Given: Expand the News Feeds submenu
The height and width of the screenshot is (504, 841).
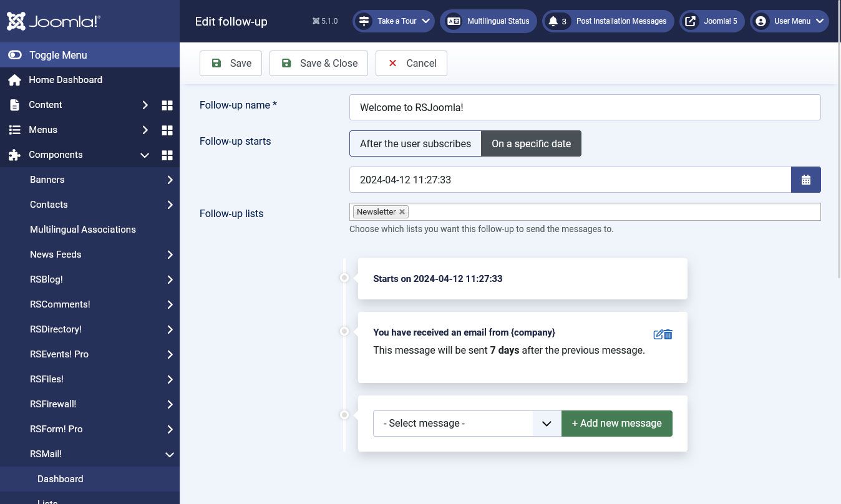Looking at the screenshot, I should 170,254.
